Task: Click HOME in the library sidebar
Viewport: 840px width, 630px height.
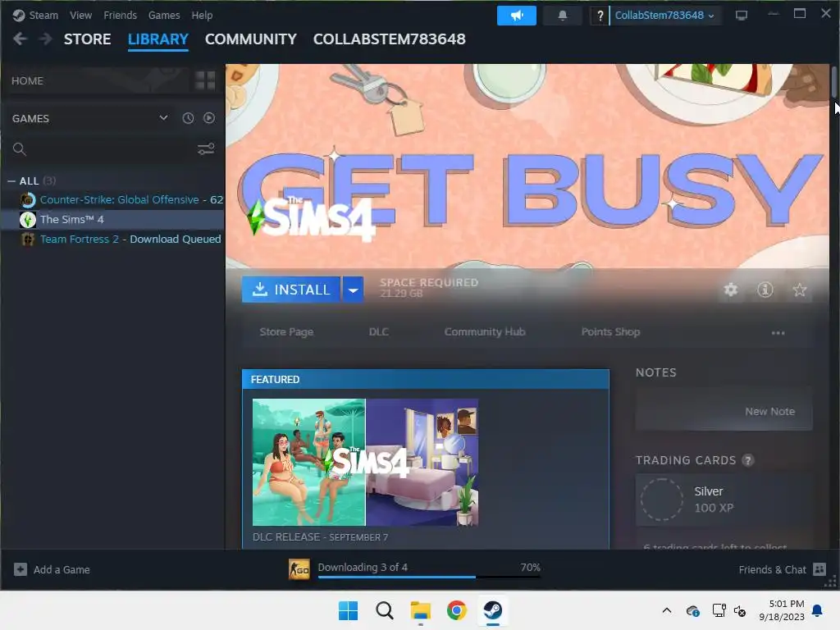Action: [27, 81]
